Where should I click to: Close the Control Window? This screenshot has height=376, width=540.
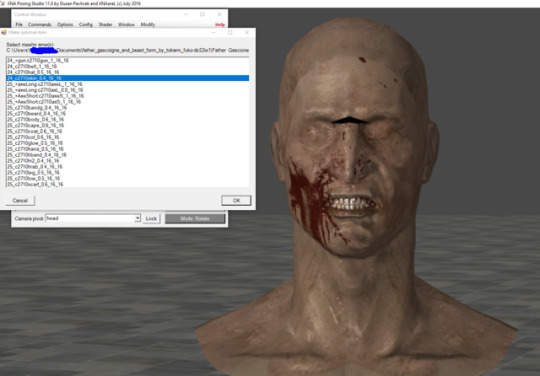tap(219, 14)
